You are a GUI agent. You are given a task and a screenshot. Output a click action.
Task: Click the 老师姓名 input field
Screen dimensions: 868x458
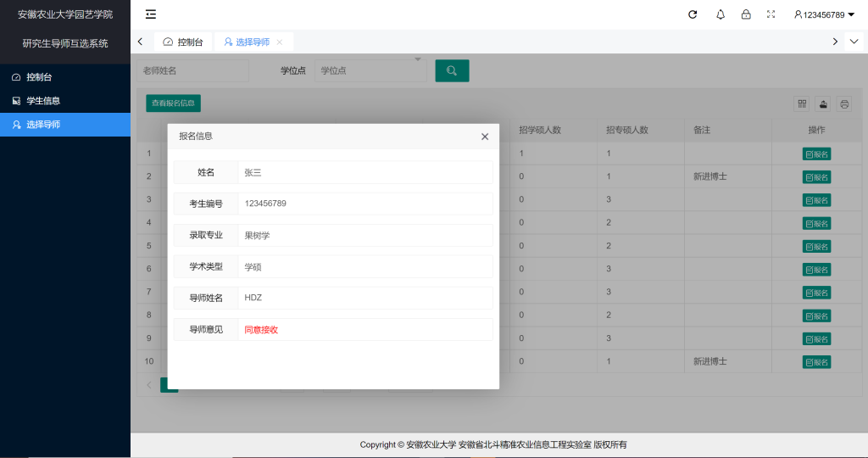pyautogui.click(x=193, y=70)
